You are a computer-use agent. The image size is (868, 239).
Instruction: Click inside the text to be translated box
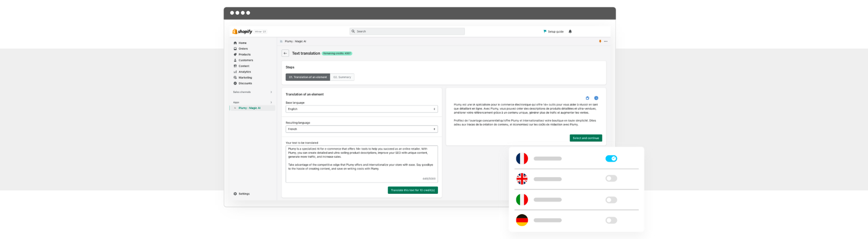[x=362, y=164]
